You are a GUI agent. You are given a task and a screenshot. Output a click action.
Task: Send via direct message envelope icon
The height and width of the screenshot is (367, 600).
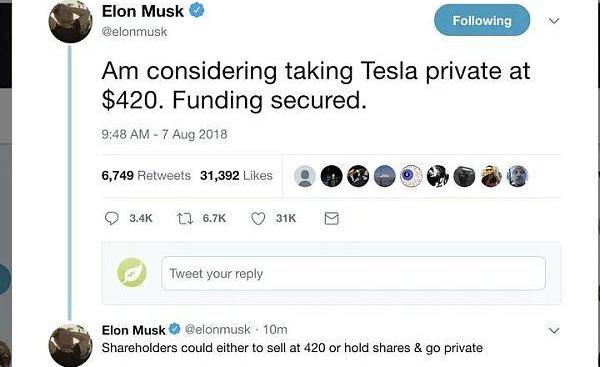(x=331, y=219)
